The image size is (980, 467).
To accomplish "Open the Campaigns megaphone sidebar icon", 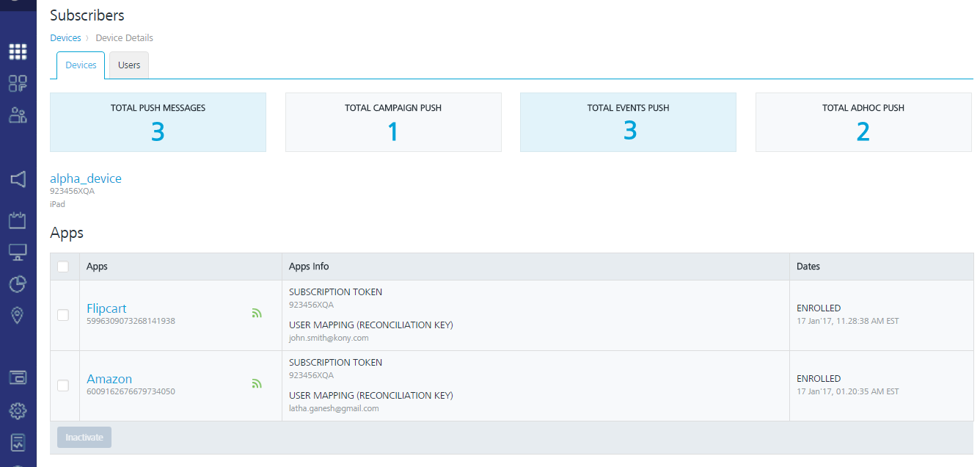I will pyautogui.click(x=18, y=178).
